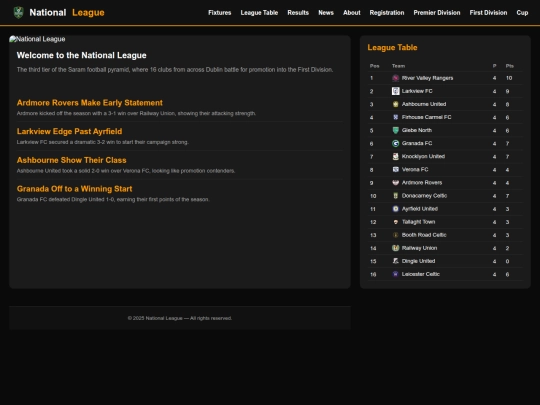The height and width of the screenshot is (405, 540).
Task: Click Railway Union club crest
Action: (395, 248)
